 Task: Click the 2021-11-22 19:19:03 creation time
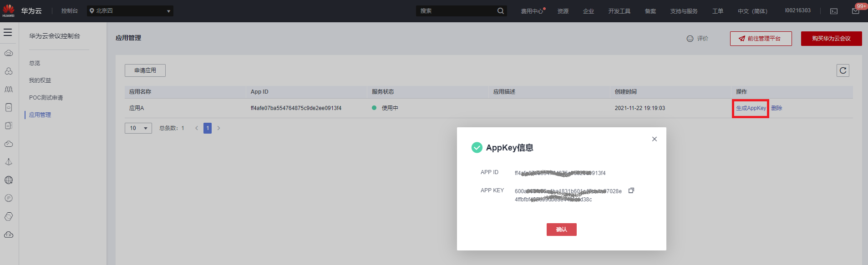tap(640, 108)
